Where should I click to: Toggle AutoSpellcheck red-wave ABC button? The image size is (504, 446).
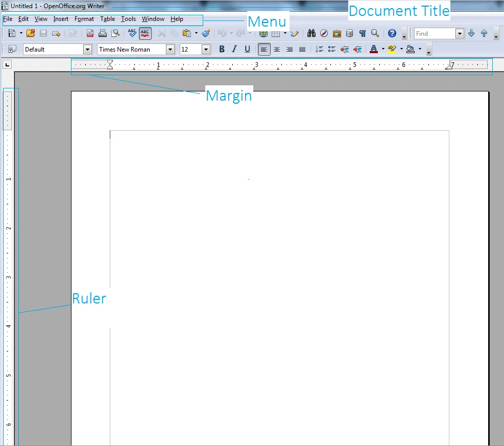[x=145, y=33]
